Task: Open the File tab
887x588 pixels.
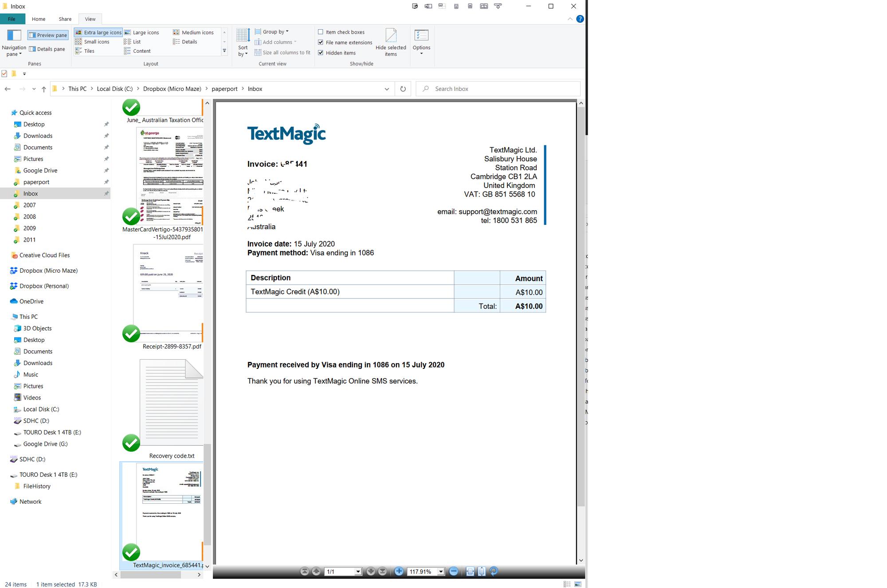Action: point(12,19)
